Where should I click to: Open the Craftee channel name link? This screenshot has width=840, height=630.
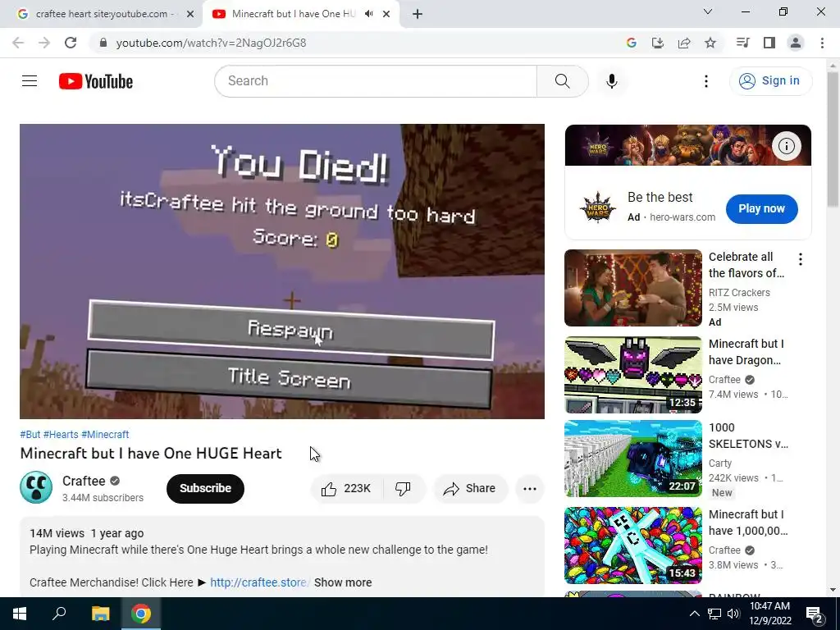(84, 481)
